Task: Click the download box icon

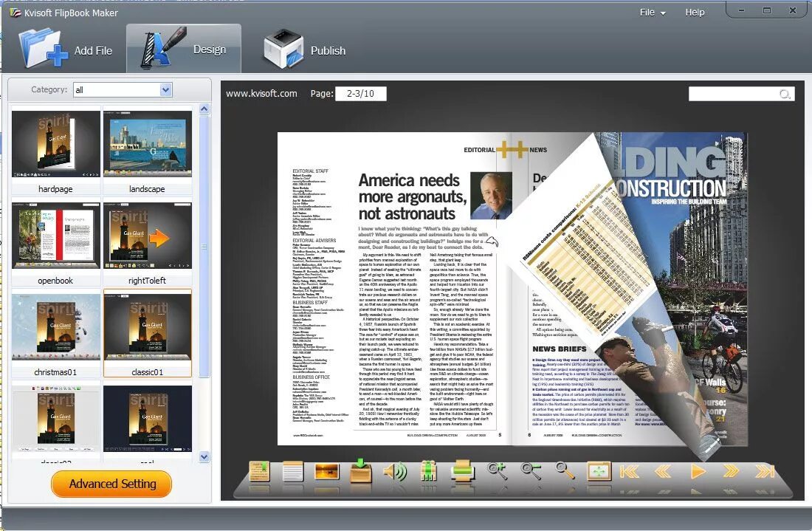Action: pyautogui.click(x=360, y=470)
